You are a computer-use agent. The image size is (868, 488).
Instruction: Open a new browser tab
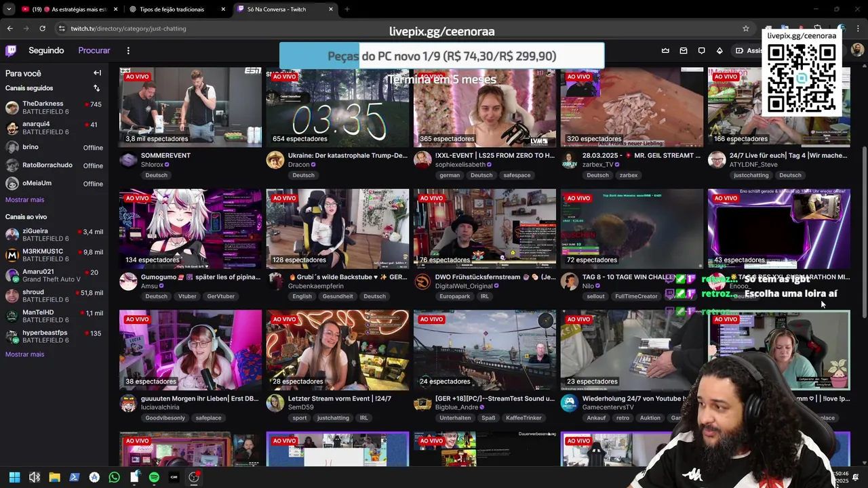click(347, 9)
